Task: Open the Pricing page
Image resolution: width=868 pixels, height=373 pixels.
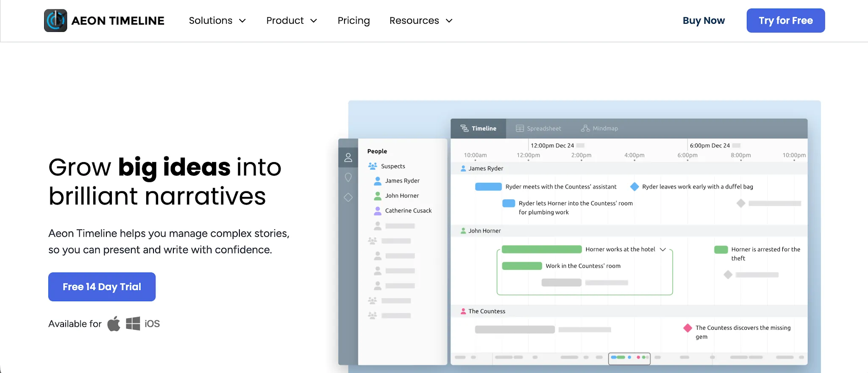Action: pos(353,20)
